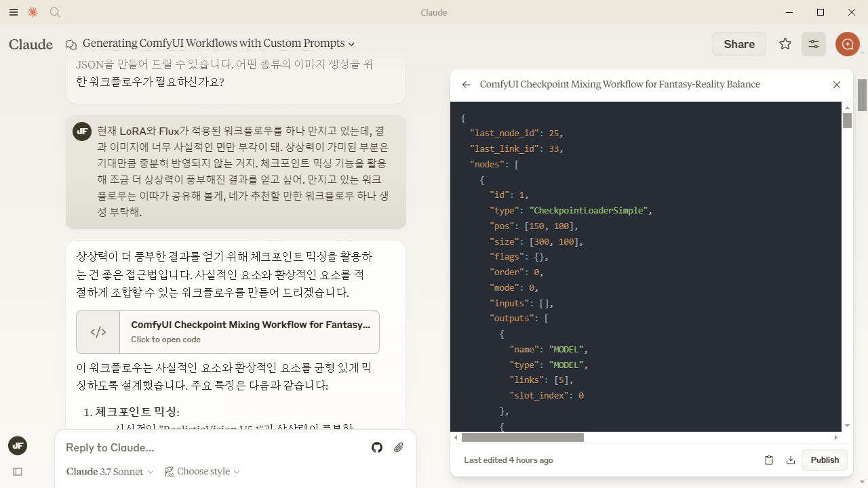Open chat controls settings icon
868x488 pixels.
[x=814, y=44]
